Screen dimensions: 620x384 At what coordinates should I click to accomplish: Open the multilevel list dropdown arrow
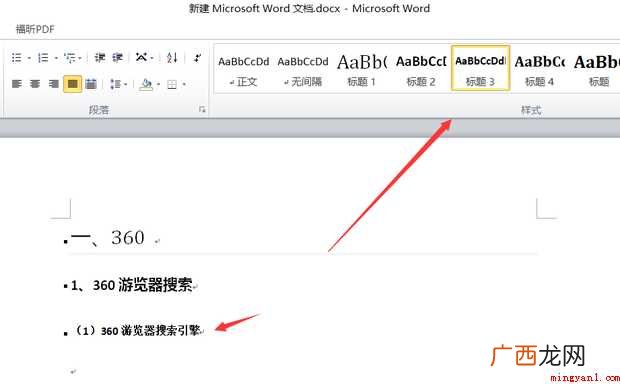[x=80, y=58]
